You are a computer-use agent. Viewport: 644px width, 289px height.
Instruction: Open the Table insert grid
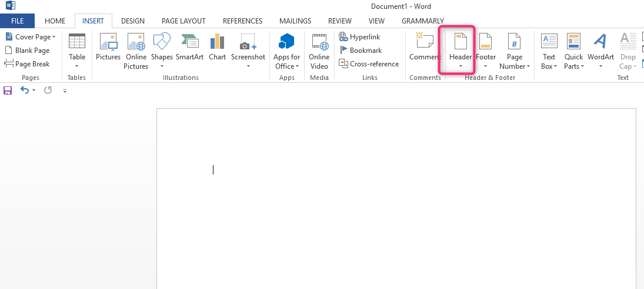click(x=77, y=51)
